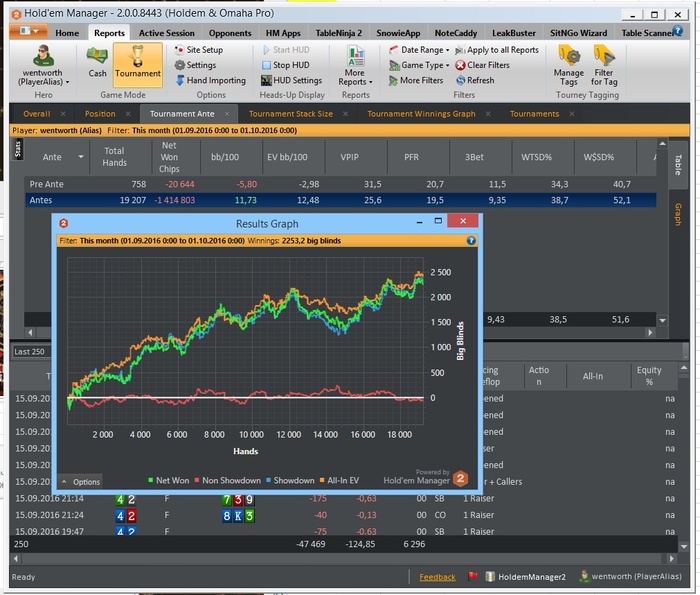Click HoldemManager2 database in status bar
700x595 pixels.
pos(525,577)
